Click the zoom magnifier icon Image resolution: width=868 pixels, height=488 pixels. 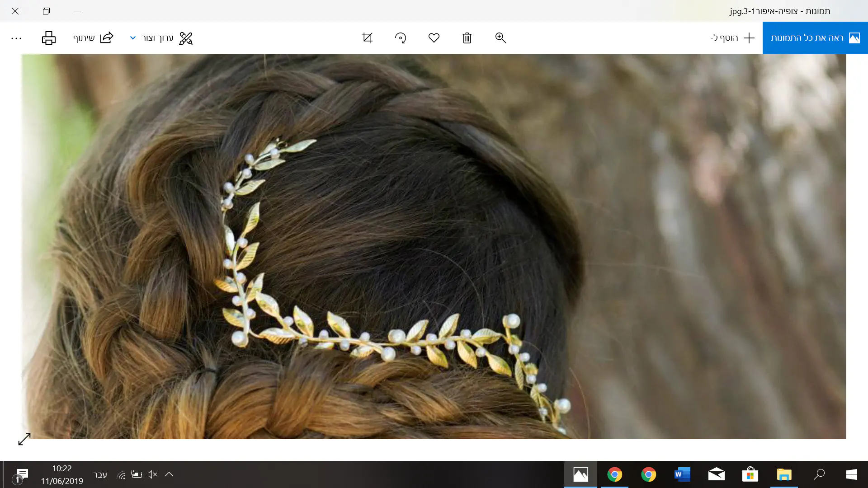point(500,38)
